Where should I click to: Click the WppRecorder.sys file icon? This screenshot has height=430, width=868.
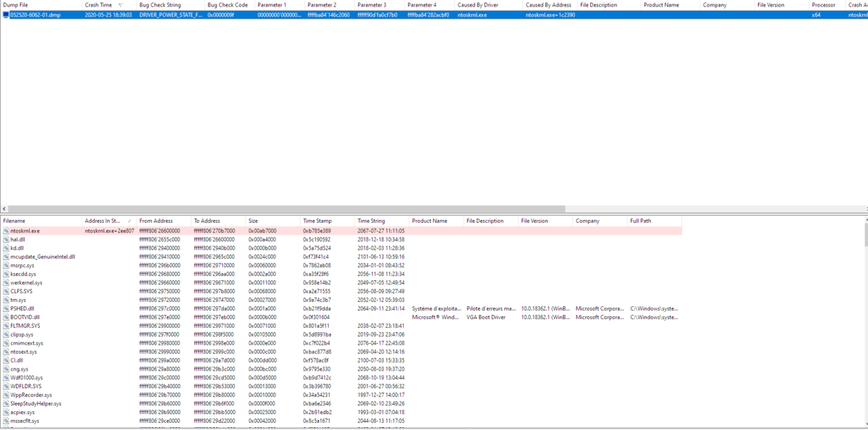(6, 395)
